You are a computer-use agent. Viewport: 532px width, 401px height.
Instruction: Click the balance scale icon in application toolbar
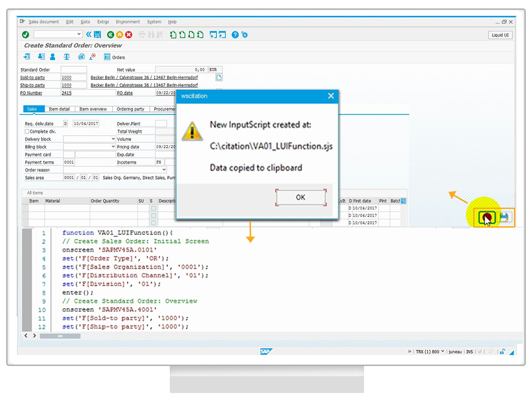(66, 57)
